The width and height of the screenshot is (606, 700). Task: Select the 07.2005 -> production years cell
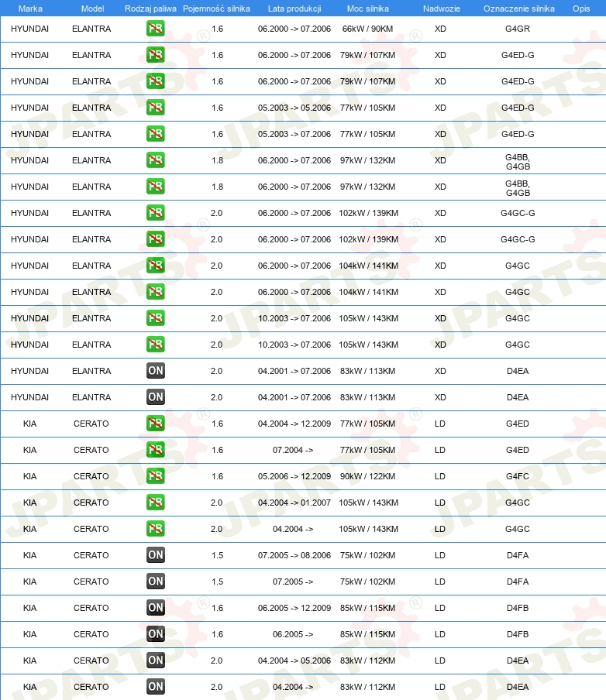coord(293,582)
